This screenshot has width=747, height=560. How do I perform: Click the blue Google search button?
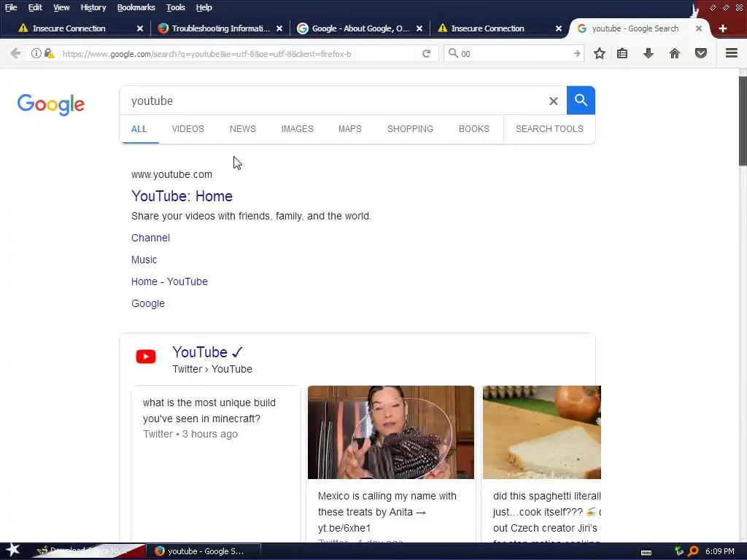pos(581,101)
